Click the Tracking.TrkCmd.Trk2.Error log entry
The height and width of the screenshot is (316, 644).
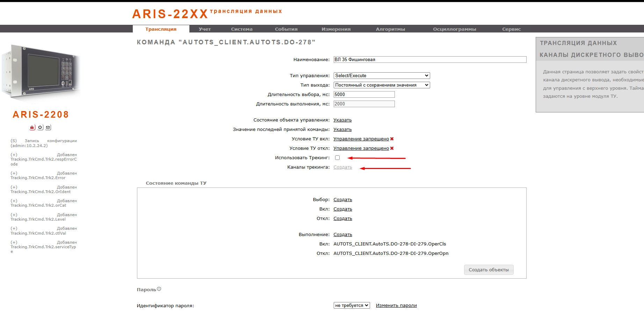[44, 176]
